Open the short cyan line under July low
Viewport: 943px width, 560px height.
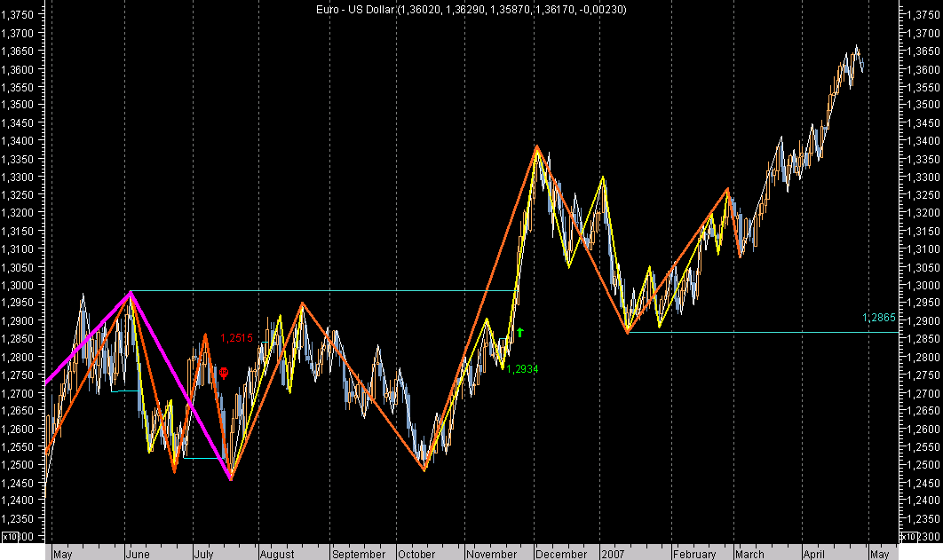click(x=204, y=458)
